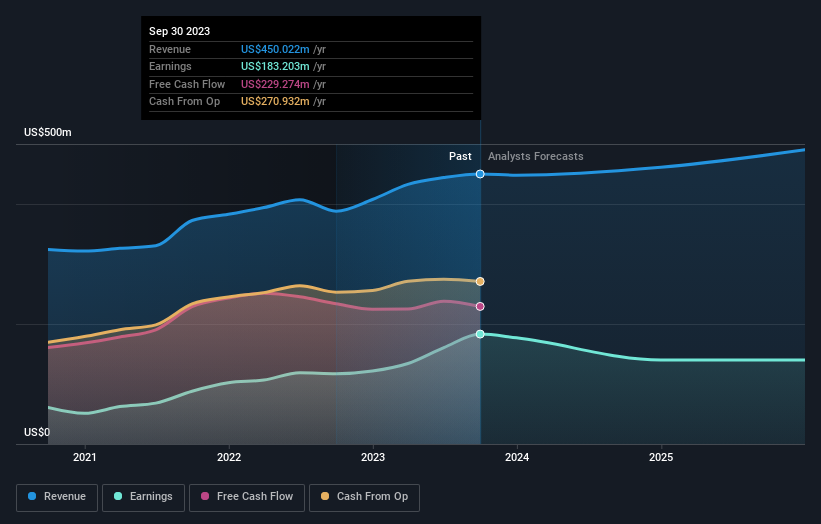Click the Past label on chart

[460, 156]
